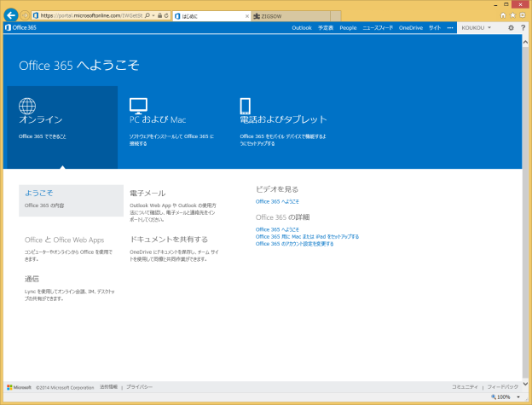Click the アカウント設定を変更する link
The width and height of the screenshot is (532, 405).
(294, 244)
